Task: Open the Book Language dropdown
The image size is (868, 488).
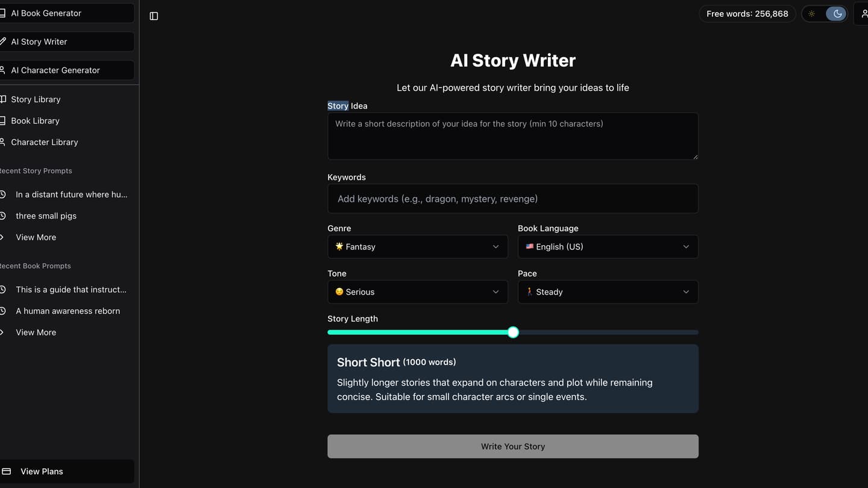Action: point(607,246)
